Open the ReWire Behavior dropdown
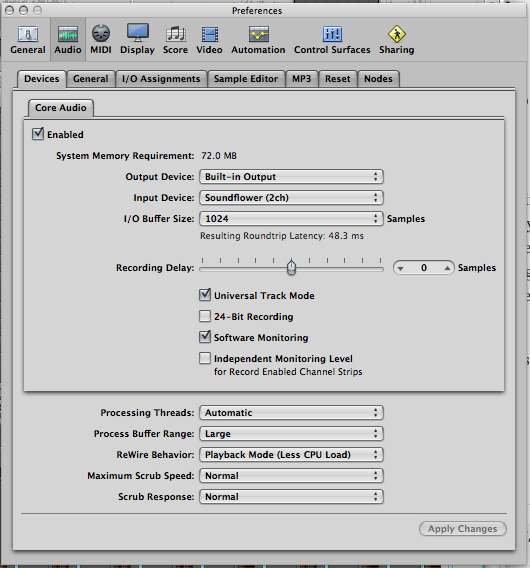 coord(291,454)
